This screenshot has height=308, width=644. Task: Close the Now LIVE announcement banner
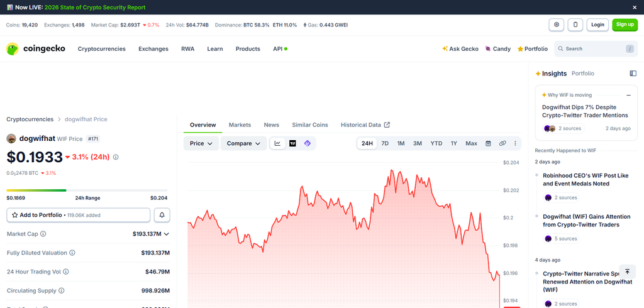pyautogui.click(x=635, y=8)
